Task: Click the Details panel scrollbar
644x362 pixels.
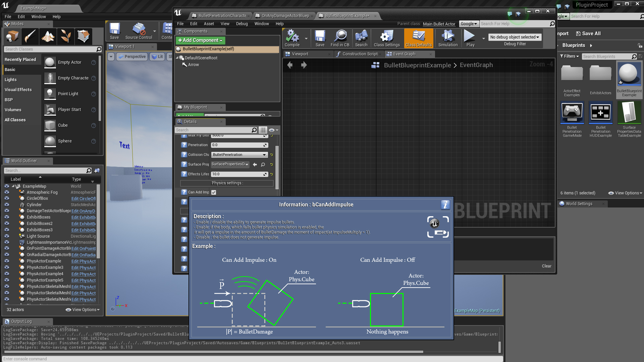Action: pos(277,168)
